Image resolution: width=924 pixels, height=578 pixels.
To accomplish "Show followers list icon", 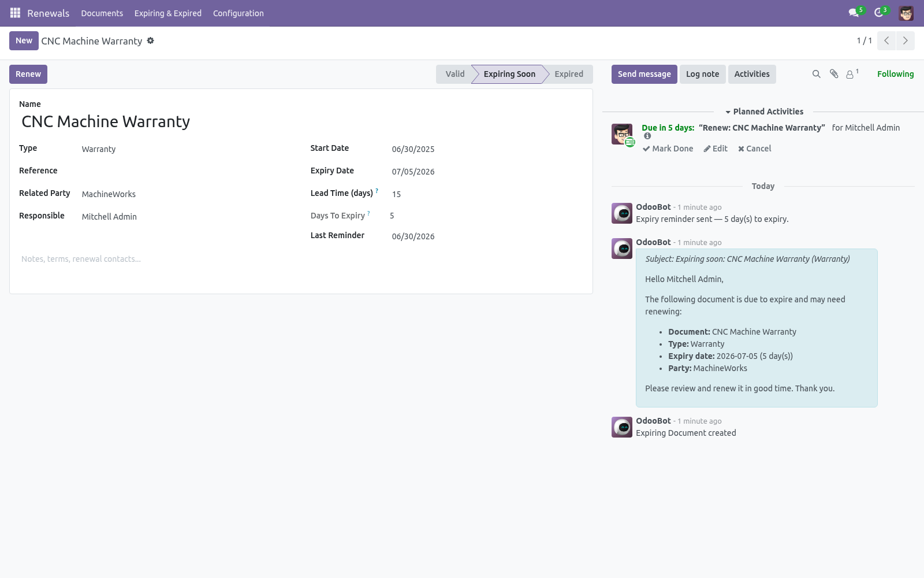I will 852,74.
